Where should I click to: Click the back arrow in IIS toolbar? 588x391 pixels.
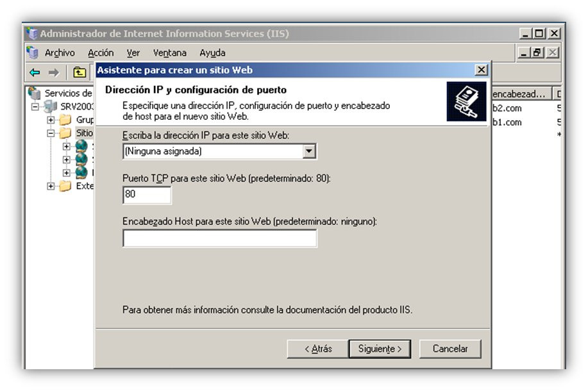coord(35,72)
